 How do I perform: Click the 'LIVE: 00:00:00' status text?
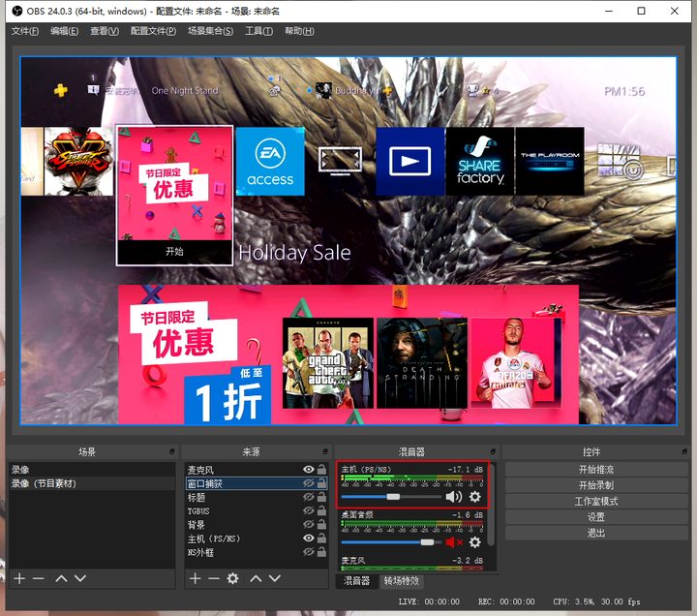click(429, 601)
